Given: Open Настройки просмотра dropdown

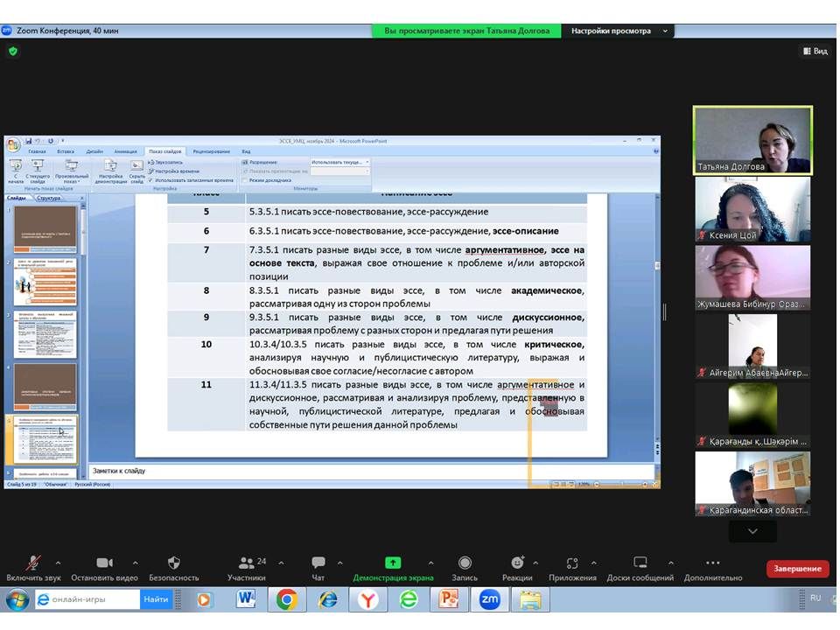Looking at the screenshot, I should (x=619, y=31).
